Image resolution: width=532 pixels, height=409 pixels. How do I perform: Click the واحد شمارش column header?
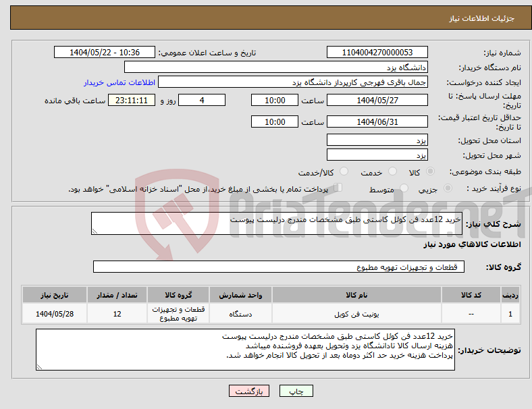240,295
